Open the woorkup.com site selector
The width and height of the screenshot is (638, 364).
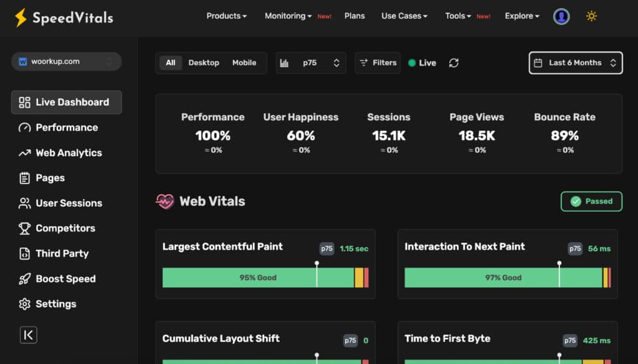click(66, 62)
